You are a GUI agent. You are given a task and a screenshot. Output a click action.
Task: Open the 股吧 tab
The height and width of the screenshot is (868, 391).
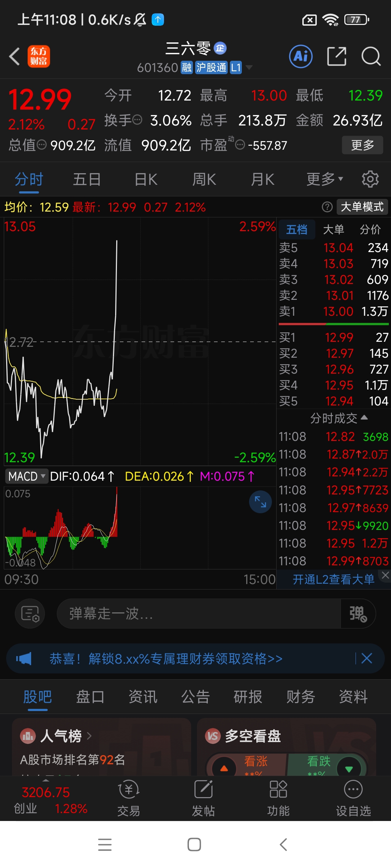pyautogui.click(x=38, y=697)
